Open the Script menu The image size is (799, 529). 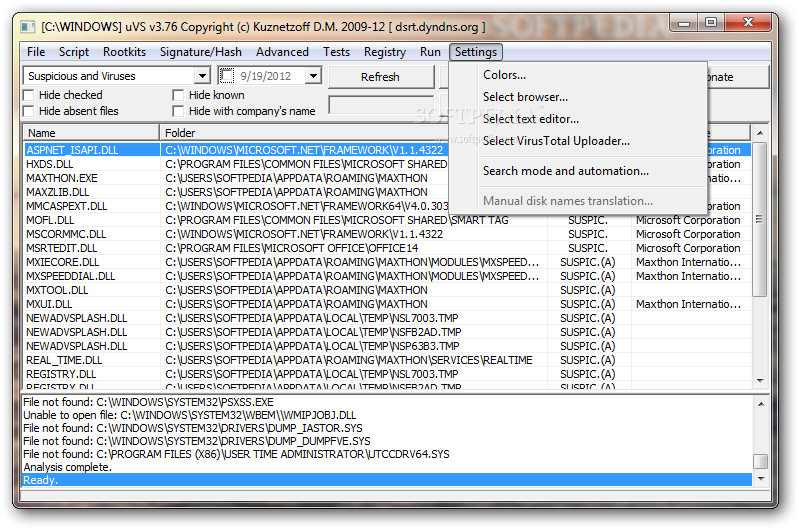74,52
